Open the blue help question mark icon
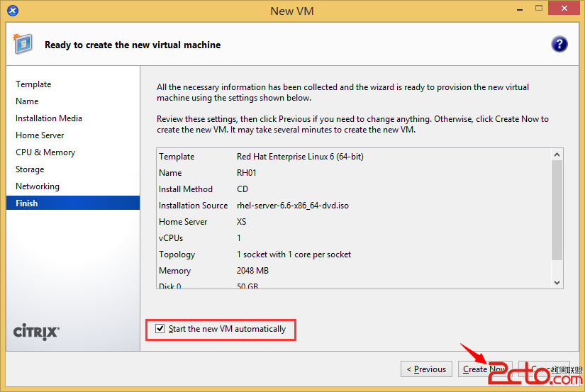Viewport: 585px width, 392px height. 559,45
